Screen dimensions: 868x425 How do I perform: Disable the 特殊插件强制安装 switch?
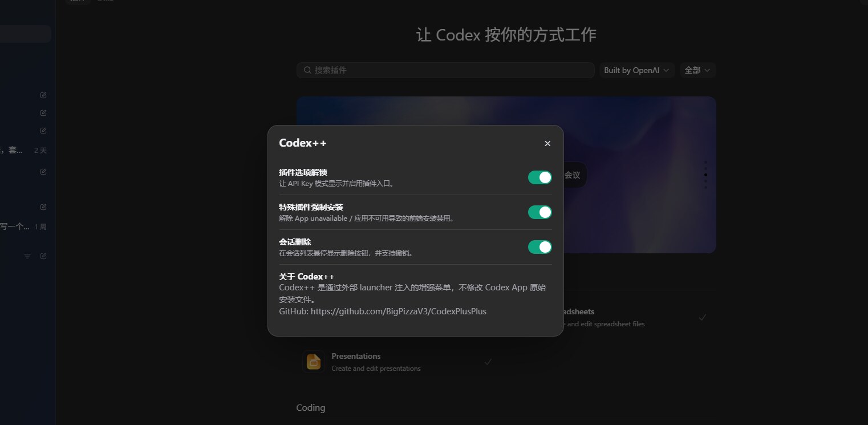click(540, 212)
